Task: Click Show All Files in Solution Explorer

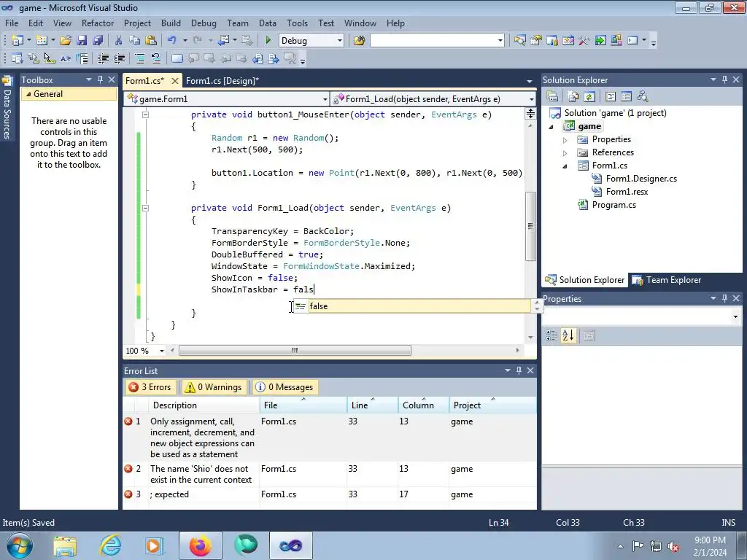Action: pyautogui.click(x=573, y=97)
